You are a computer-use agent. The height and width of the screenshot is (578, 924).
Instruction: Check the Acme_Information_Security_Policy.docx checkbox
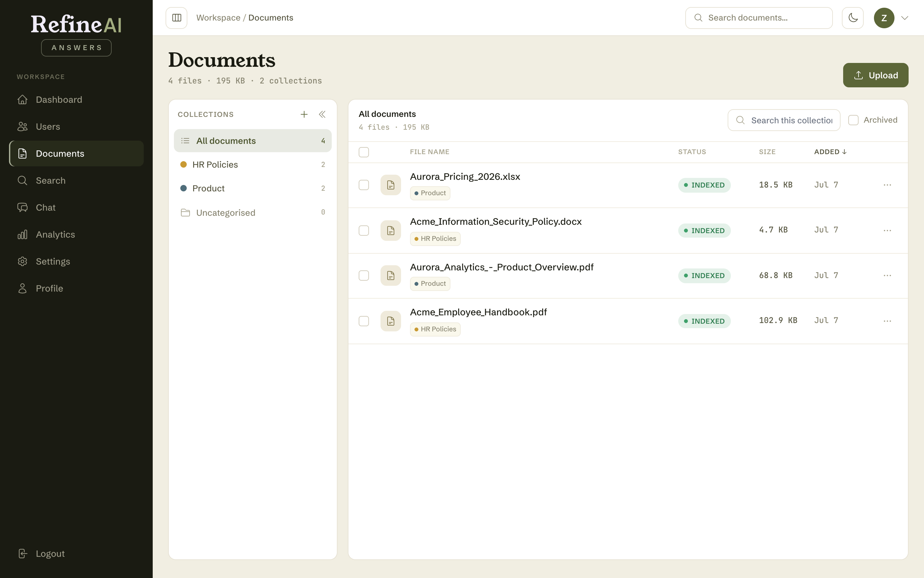click(364, 231)
